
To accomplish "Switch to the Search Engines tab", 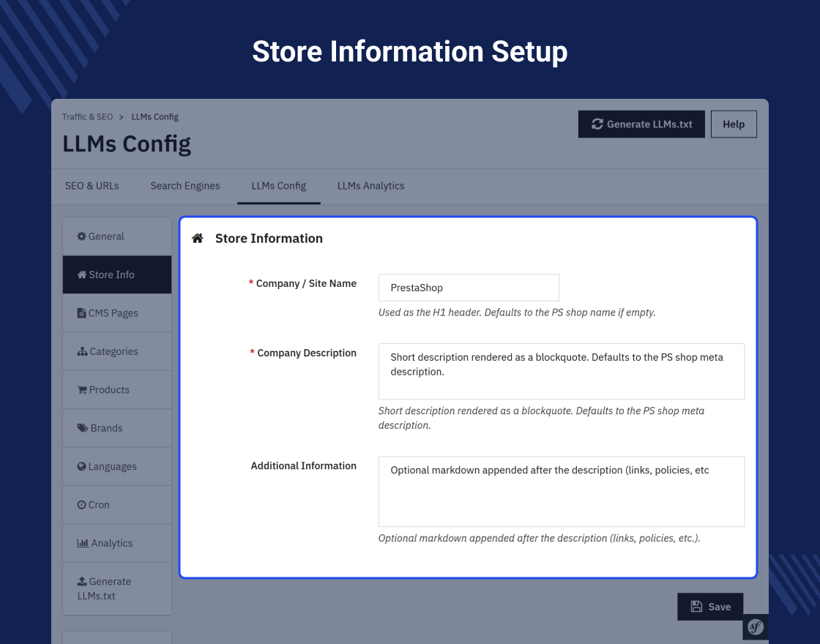I will [185, 186].
